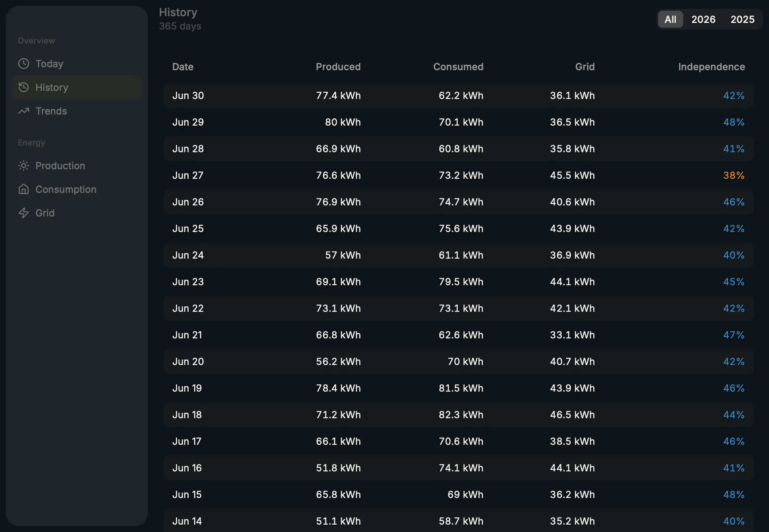Switch to the 2026 filter tab

pos(703,19)
